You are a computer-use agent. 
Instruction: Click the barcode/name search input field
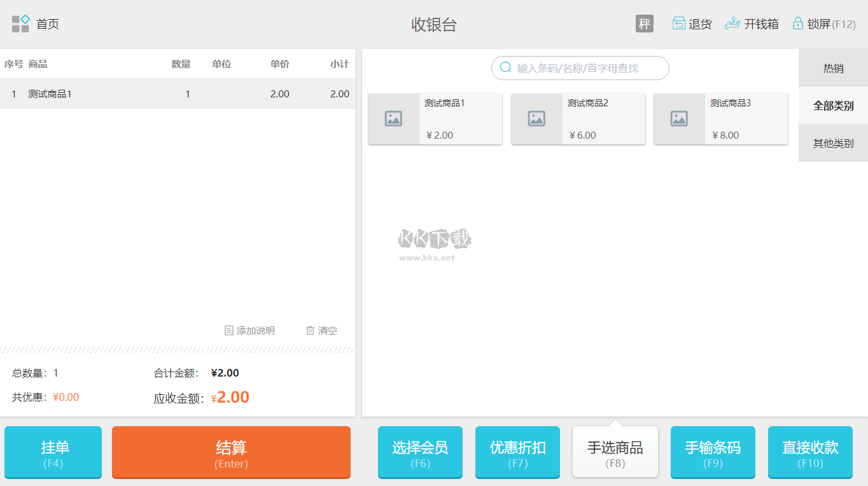tap(585, 68)
